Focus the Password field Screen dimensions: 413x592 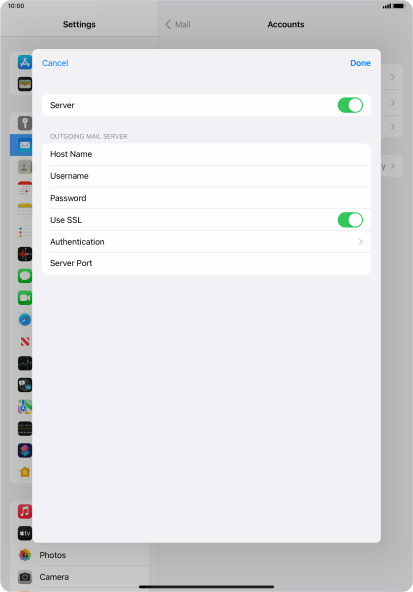tap(206, 198)
